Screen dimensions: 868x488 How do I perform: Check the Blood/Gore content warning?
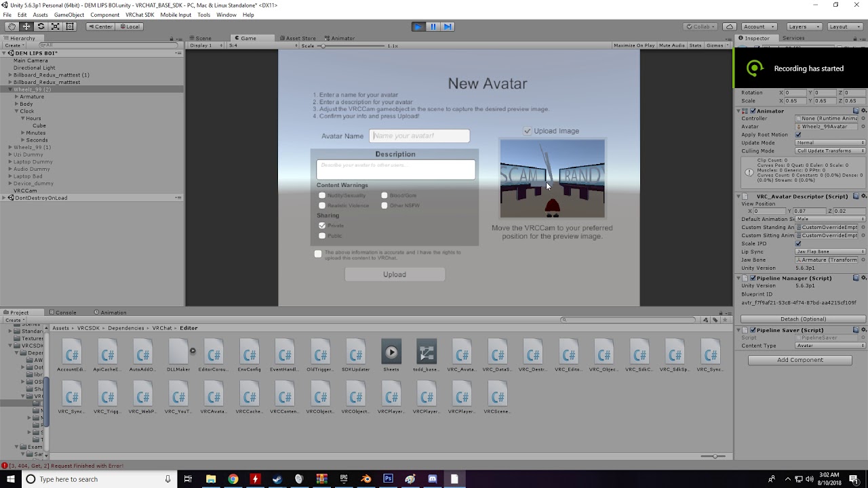tap(384, 195)
